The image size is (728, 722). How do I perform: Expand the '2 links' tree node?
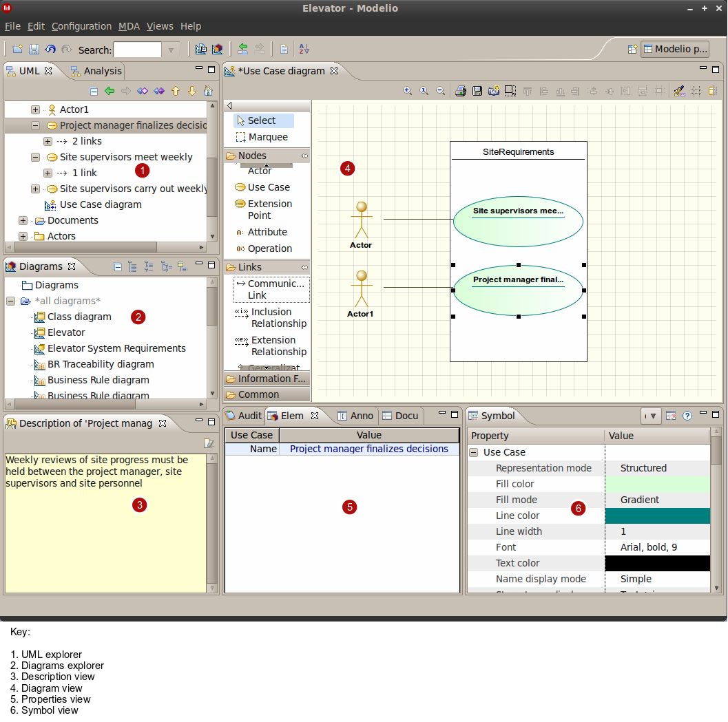pyautogui.click(x=48, y=142)
